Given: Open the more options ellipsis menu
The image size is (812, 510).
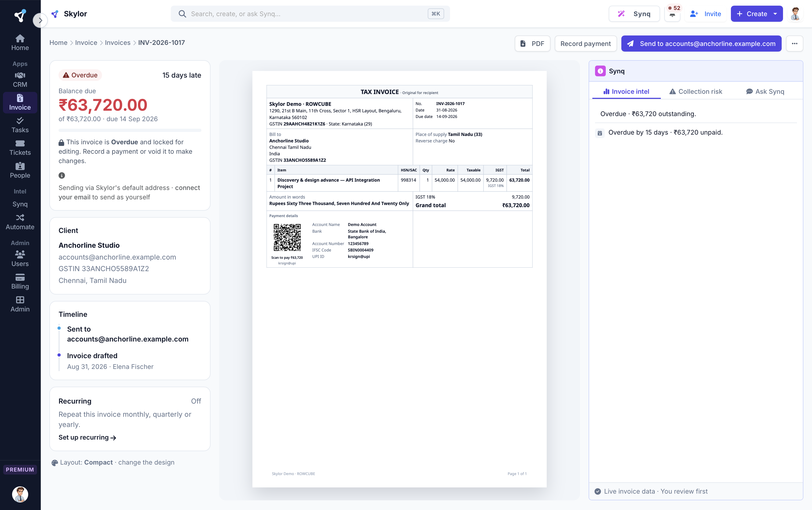Looking at the screenshot, I should 795,44.
